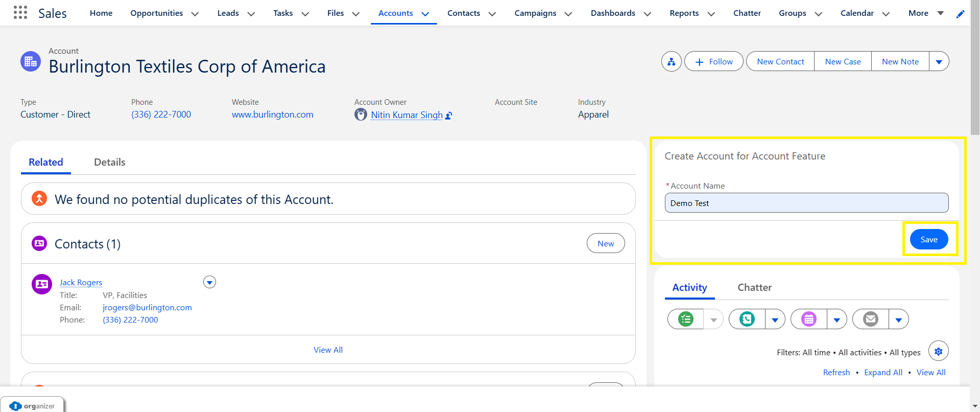The image size is (980, 412).
Task: Open the Opportunities tab dropdown chevron
Action: [x=195, y=14]
